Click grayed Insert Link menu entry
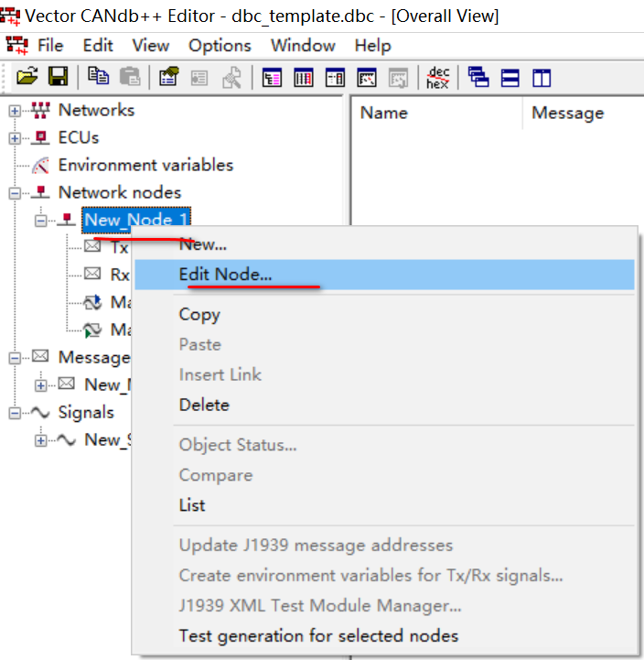The width and height of the screenshot is (644, 660). (384, 374)
